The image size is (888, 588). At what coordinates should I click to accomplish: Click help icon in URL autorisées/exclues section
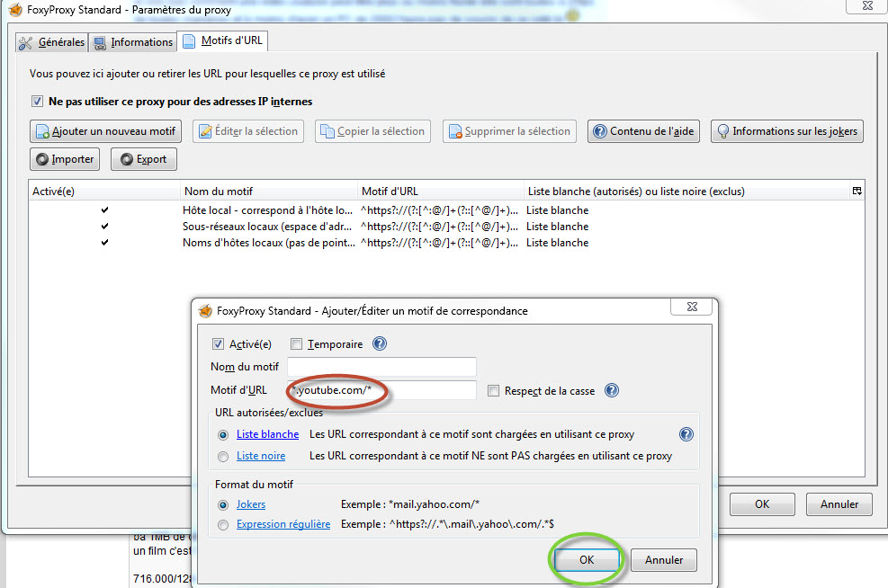[x=686, y=434]
